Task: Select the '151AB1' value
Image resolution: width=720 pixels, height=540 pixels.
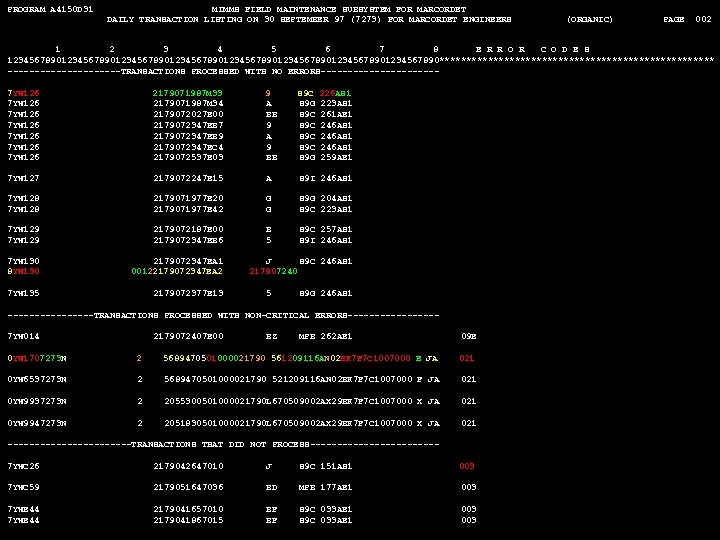Action: (336, 466)
